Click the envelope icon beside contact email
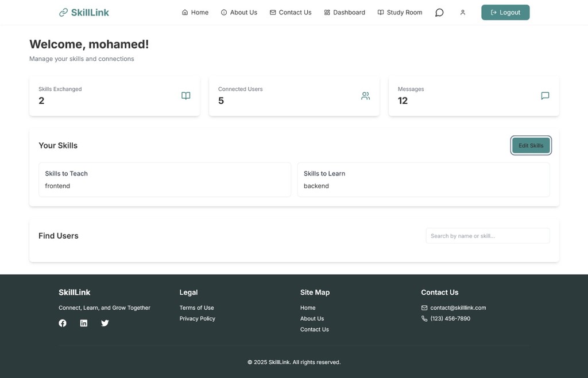The height and width of the screenshot is (378, 588). 424,307
